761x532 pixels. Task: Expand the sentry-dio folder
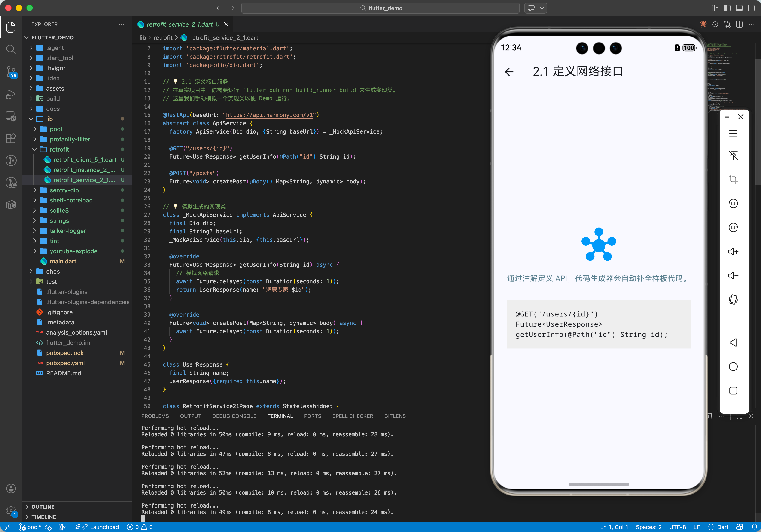[x=64, y=190]
